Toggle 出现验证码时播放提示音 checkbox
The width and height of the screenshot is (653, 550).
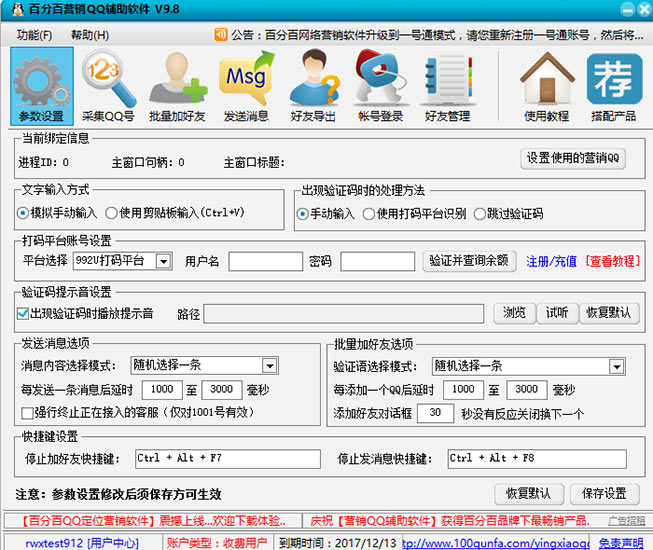point(23,314)
